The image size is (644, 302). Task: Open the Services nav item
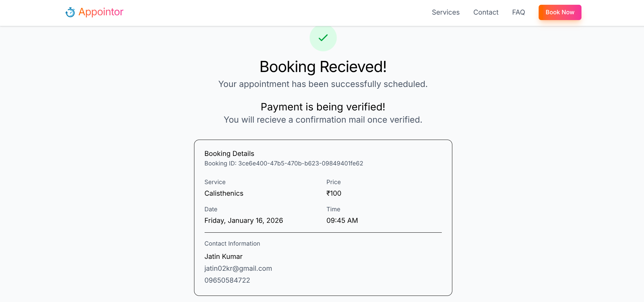pos(446,13)
